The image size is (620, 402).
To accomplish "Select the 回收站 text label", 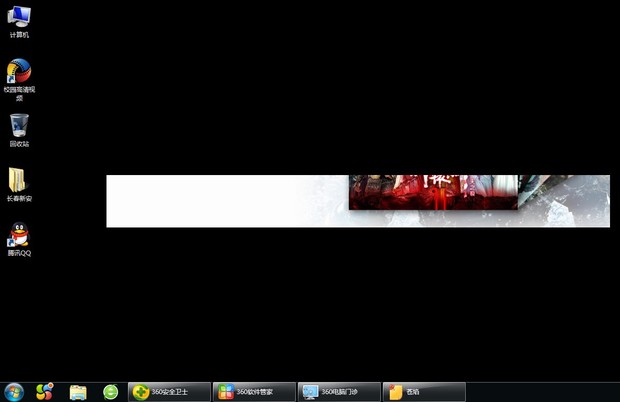I will pyautogui.click(x=20, y=144).
